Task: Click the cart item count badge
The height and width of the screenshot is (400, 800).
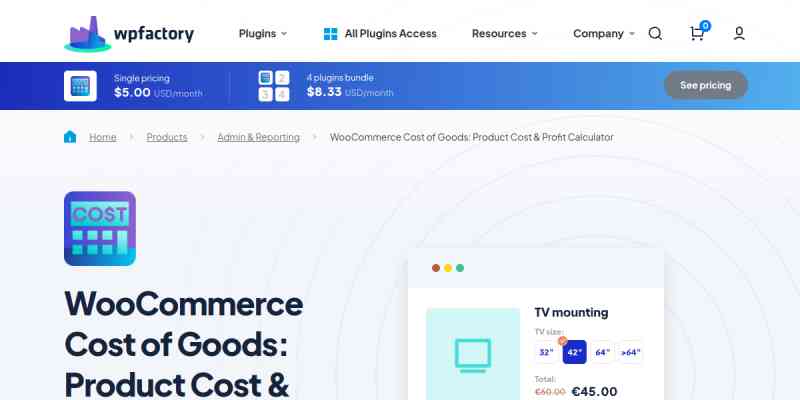Action: (x=705, y=26)
